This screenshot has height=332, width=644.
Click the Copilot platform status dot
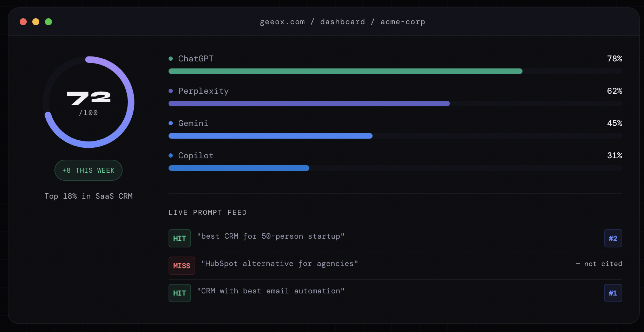[x=171, y=155]
